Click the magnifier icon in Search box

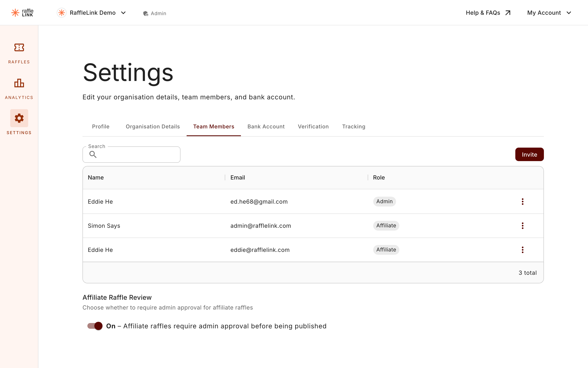click(93, 154)
